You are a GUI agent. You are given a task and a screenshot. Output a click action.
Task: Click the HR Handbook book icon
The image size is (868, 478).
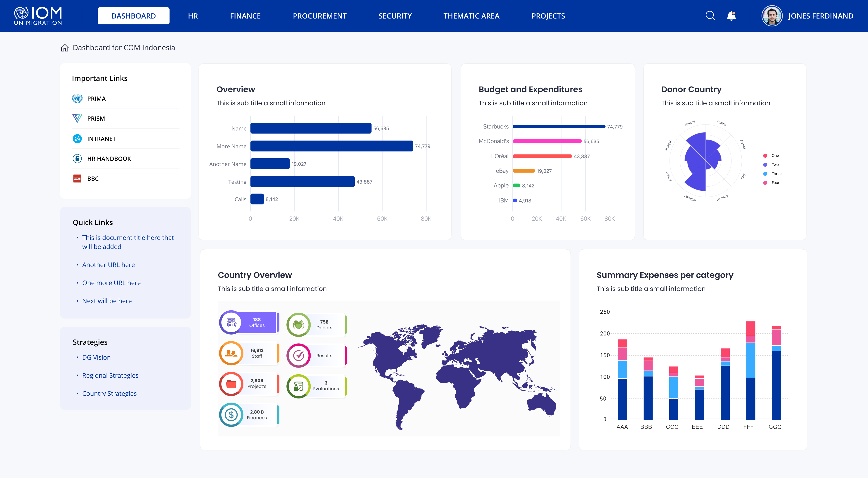77,159
